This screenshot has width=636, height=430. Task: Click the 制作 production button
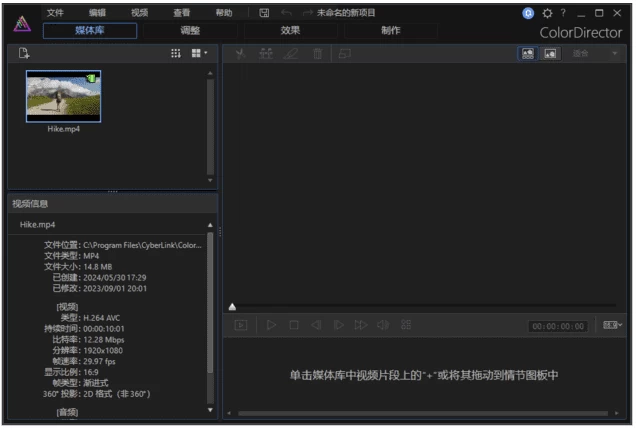tap(390, 31)
